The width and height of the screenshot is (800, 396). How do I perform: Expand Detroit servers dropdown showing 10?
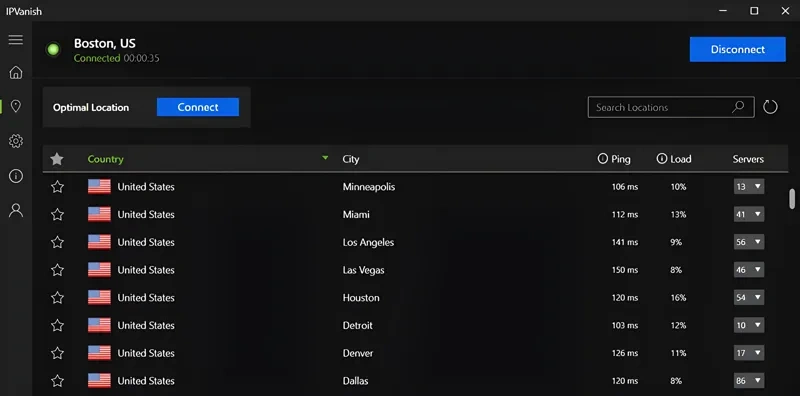(748, 325)
